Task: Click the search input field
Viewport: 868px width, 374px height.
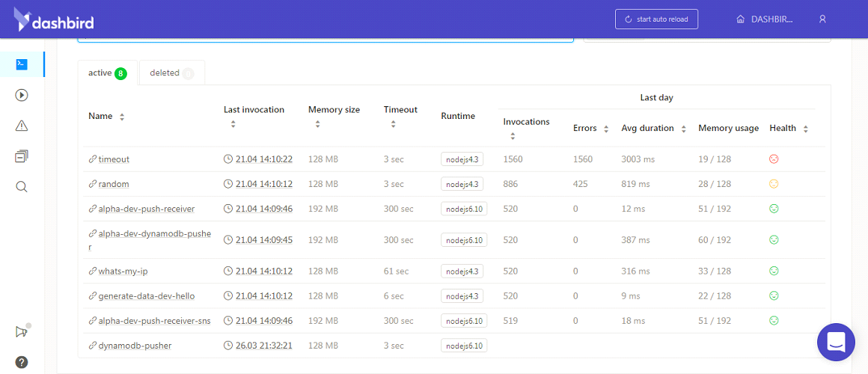Action: [325, 37]
